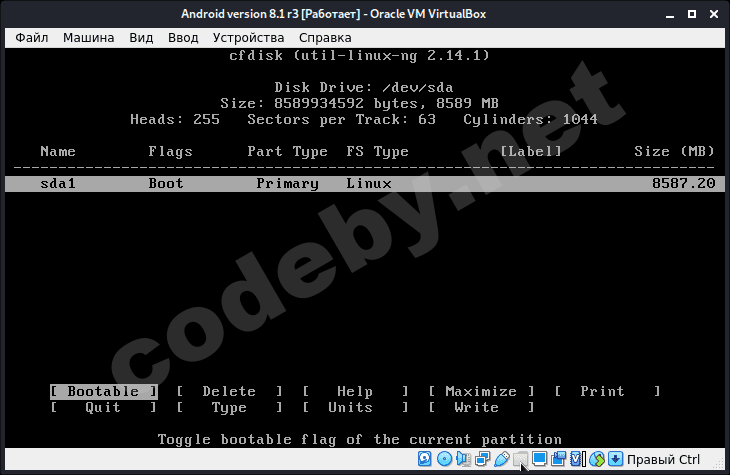Click the Part Type column header
This screenshot has width=730, height=475.
[287, 152]
